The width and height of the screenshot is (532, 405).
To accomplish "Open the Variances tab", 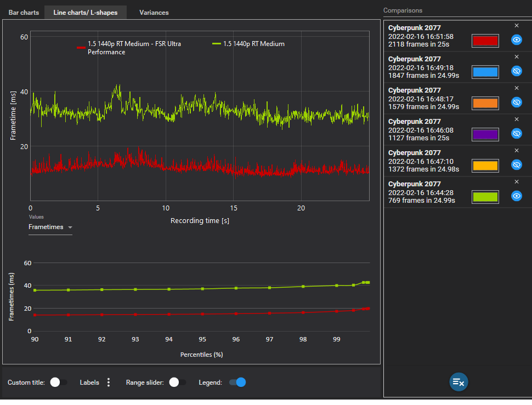I will pos(154,13).
